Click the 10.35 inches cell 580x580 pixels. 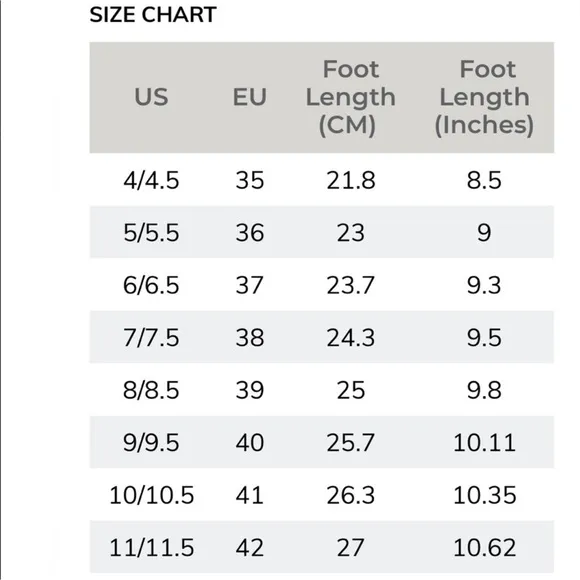484,495
